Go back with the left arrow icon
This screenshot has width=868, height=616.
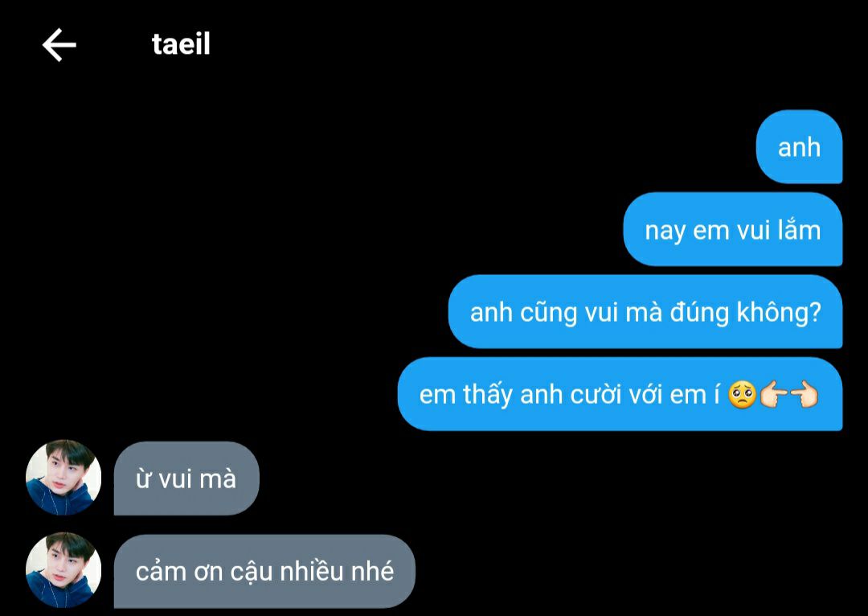(x=59, y=45)
